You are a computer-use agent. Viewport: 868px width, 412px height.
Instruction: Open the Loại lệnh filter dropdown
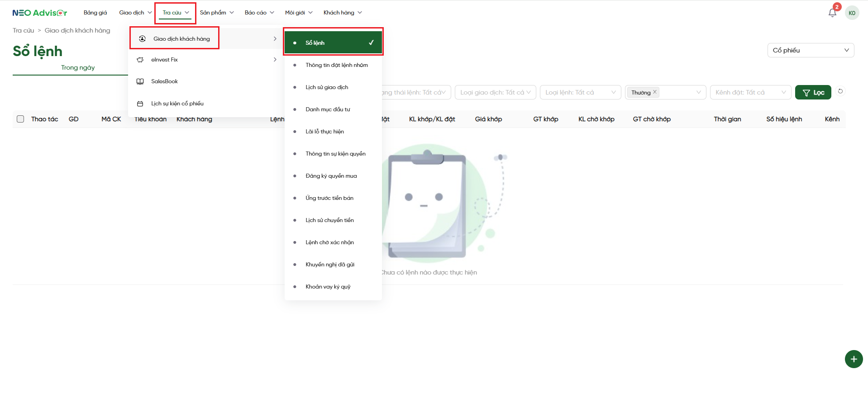580,92
